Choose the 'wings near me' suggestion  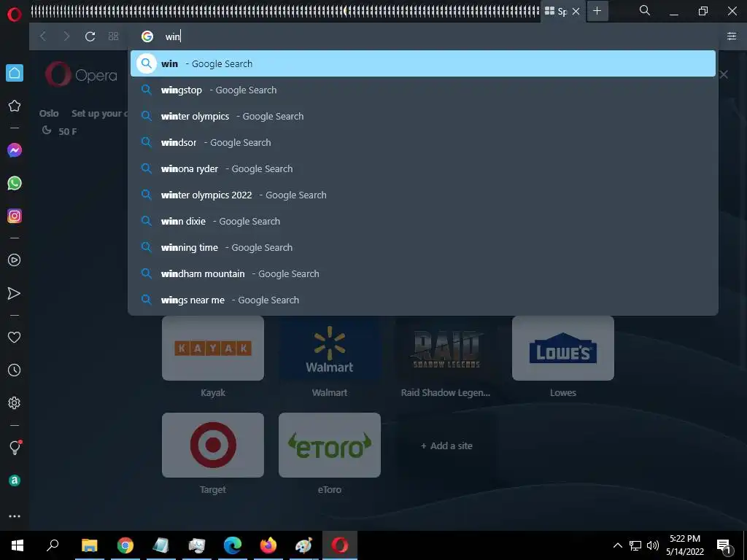(423, 300)
